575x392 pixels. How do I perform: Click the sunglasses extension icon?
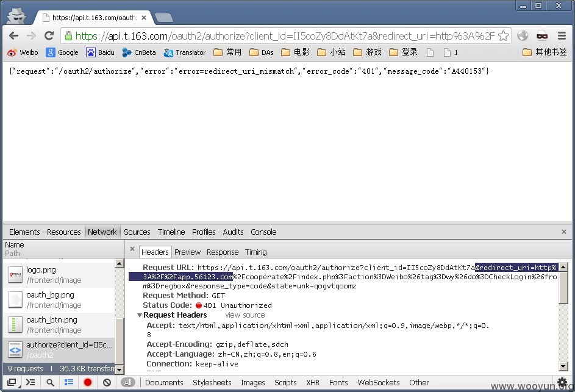tap(542, 35)
